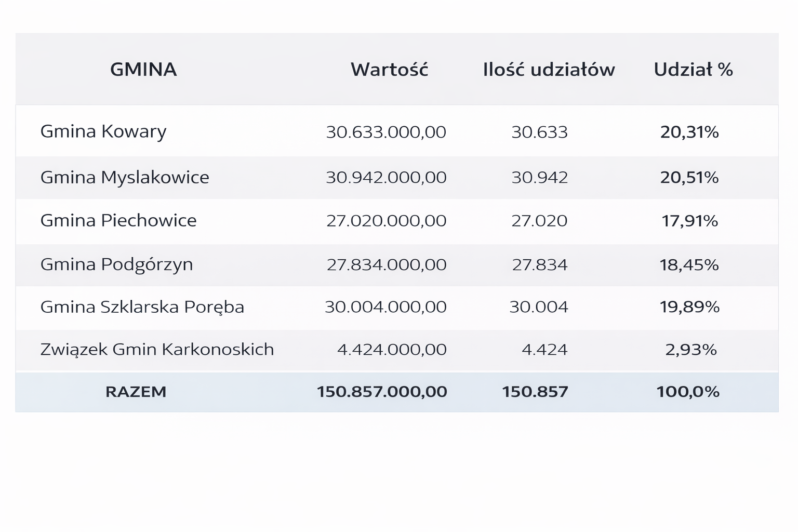The image size is (798, 532).
Task: Click Gmina Szklarska Poręba row name
Action: point(142,307)
